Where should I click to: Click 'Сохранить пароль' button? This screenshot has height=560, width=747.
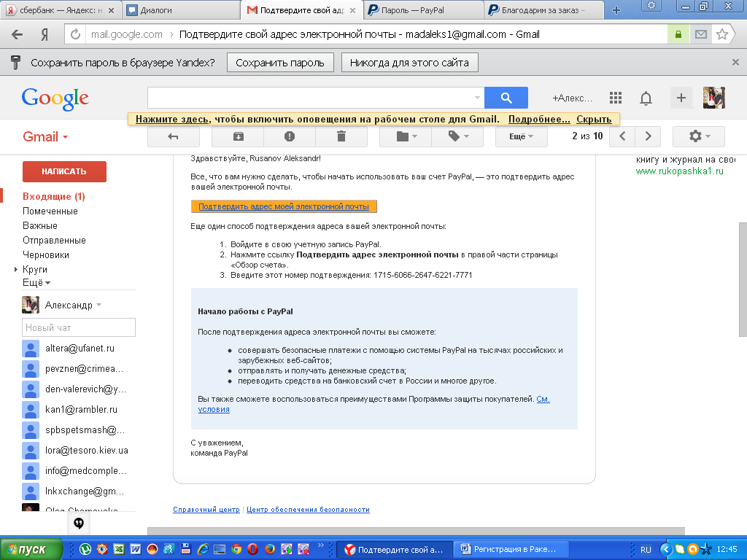point(280,63)
